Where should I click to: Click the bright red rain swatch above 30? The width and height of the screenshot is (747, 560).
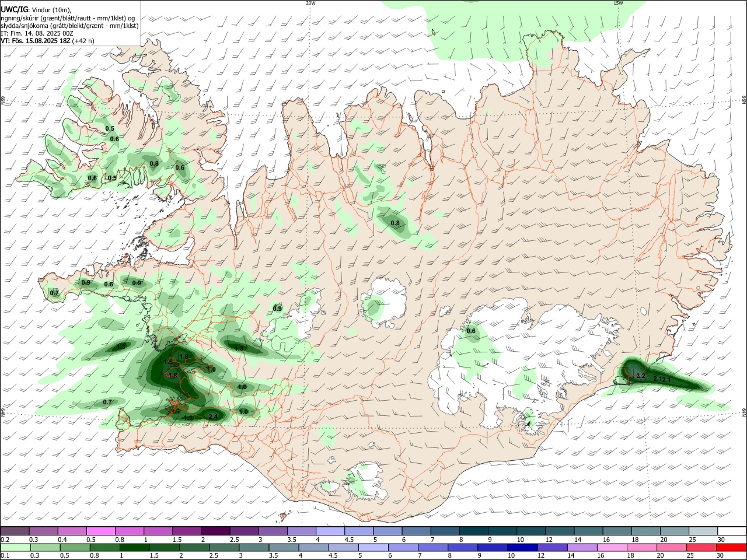click(x=731, y=547)
